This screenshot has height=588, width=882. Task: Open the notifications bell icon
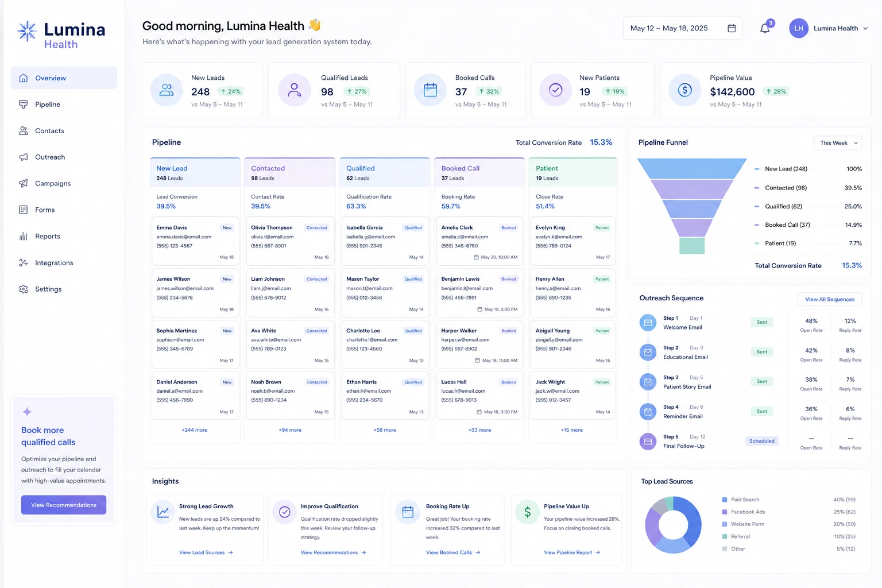pyautogui.click(x=765, y=28)
